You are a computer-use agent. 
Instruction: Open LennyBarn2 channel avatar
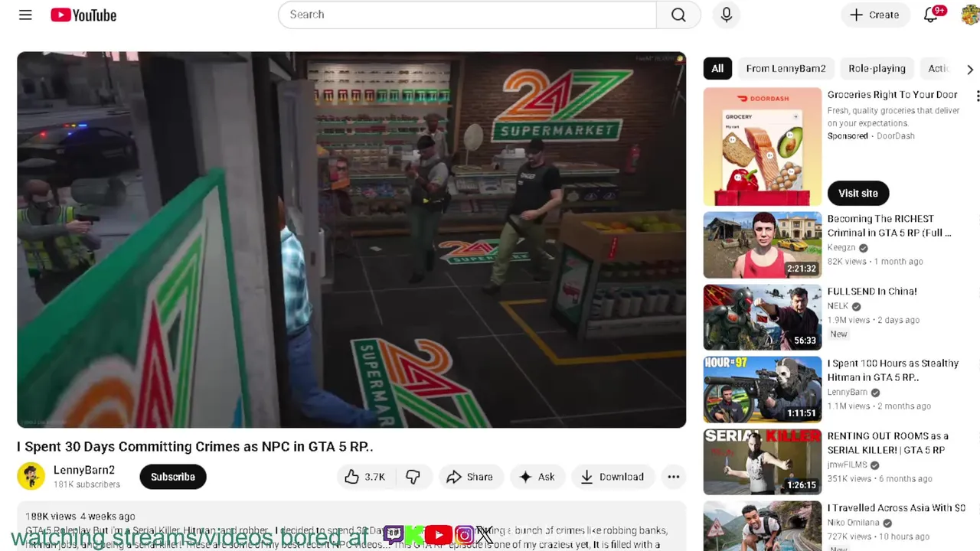31,476
